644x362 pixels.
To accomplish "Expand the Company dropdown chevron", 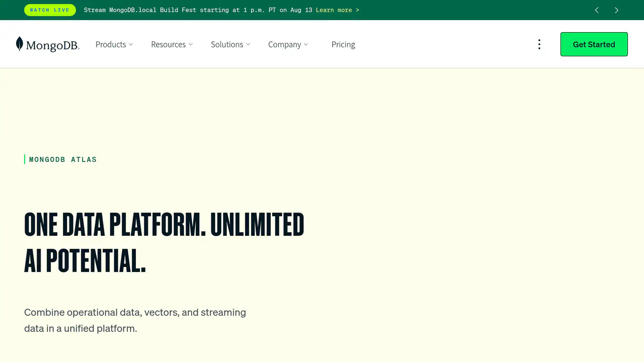I will click(x=306, y=44).
